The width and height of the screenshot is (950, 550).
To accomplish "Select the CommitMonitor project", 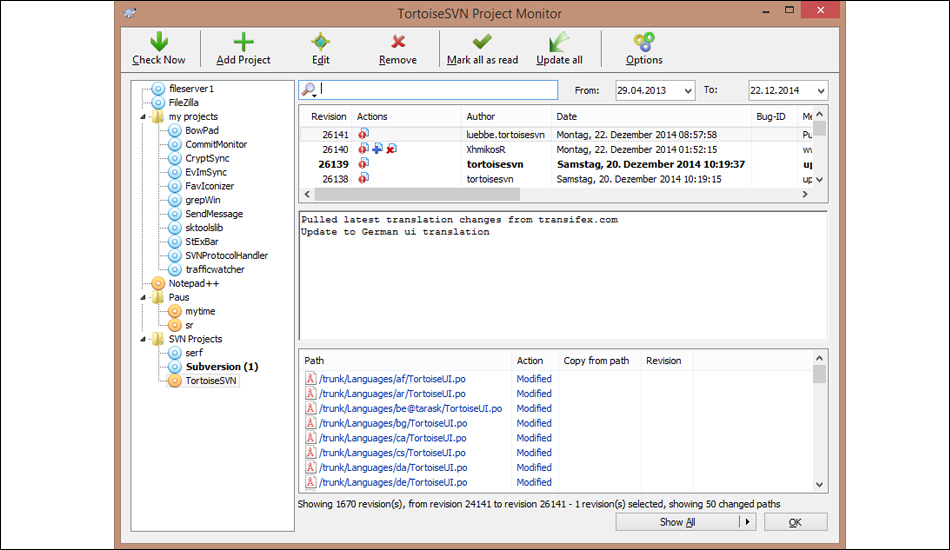I will pyautogui.click(x=216, y=144).
